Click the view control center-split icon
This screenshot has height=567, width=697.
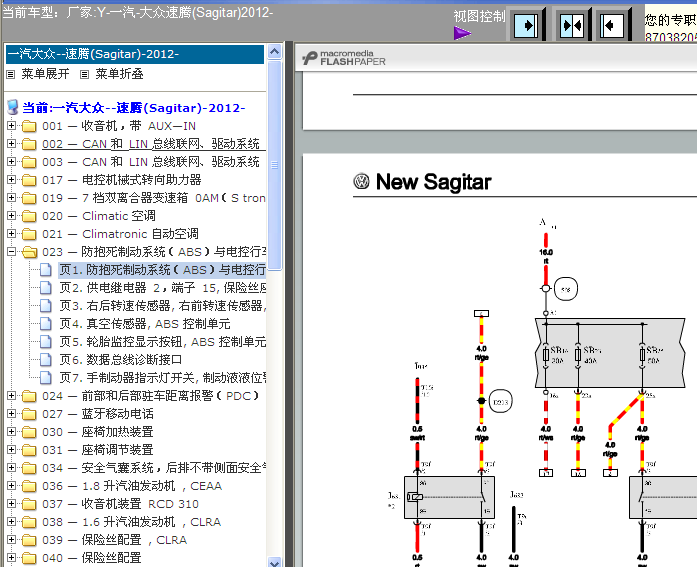coord(573,25)
